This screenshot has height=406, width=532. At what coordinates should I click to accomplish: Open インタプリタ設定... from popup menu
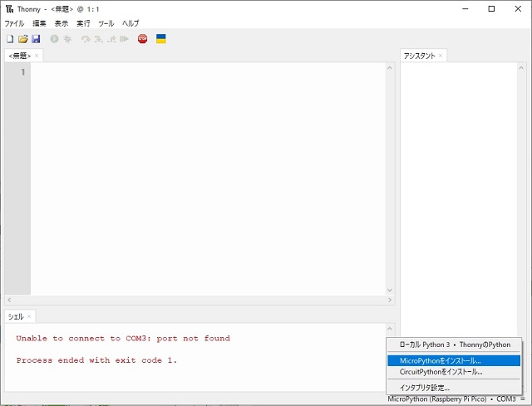[x=454, y=388]
